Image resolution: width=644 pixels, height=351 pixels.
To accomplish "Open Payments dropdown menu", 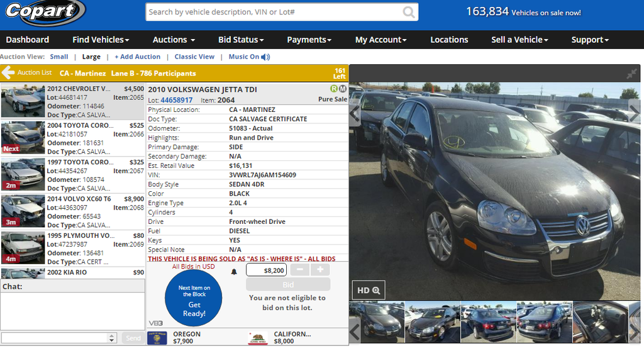I will tap(309, 40).
